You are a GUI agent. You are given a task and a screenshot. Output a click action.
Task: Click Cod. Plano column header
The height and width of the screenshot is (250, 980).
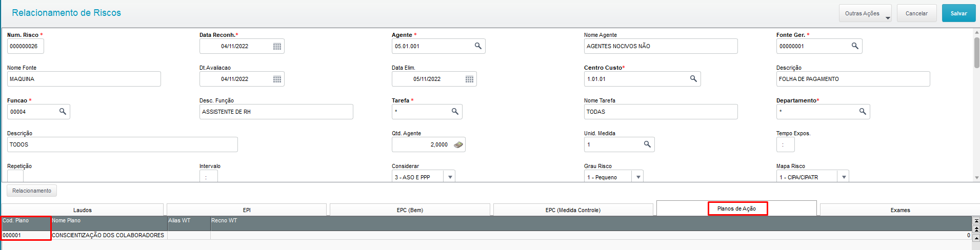click(26, 223)
